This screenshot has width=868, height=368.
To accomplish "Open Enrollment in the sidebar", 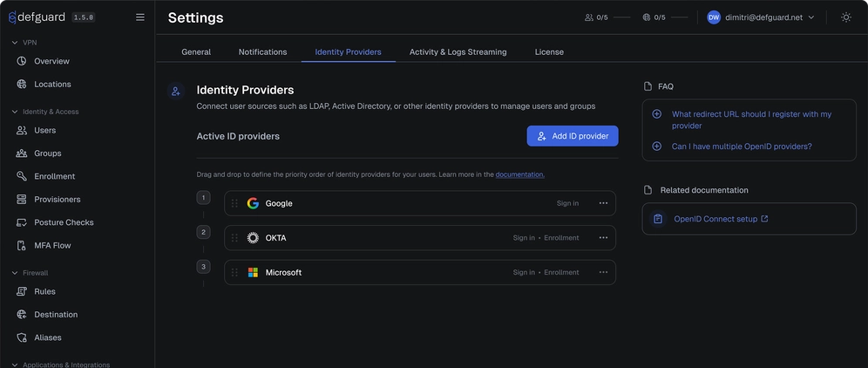I will point(54,176).
